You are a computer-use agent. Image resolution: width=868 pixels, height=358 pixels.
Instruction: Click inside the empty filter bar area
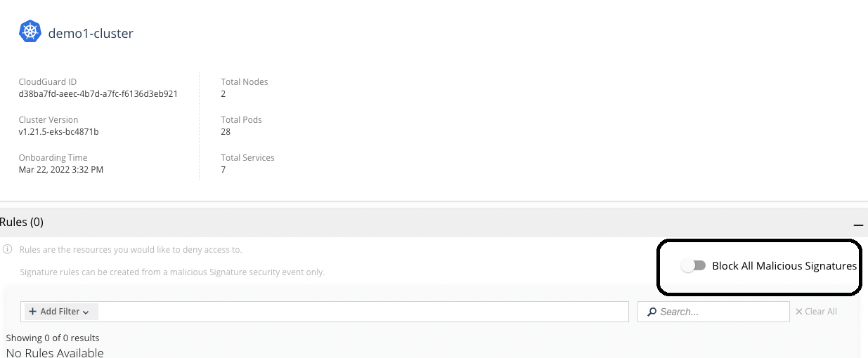[x=363, y=312]
